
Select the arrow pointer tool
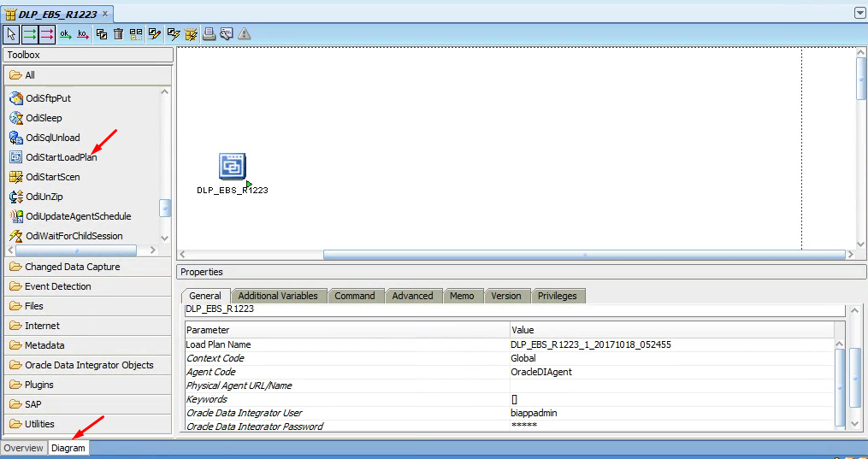click(11, 34)
